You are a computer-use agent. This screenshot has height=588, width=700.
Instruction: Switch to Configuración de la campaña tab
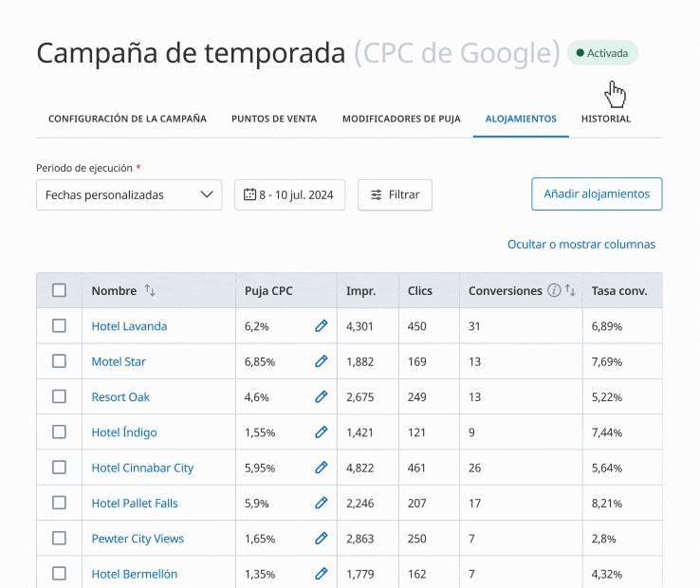point(127,119)
